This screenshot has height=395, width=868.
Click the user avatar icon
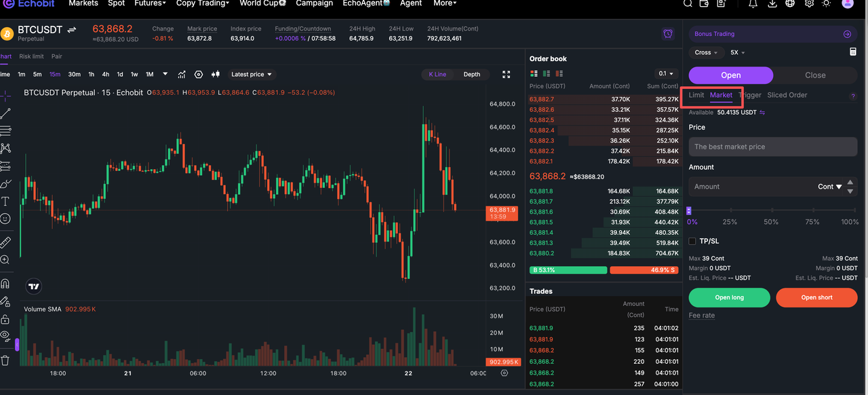[x=848, y=3]
